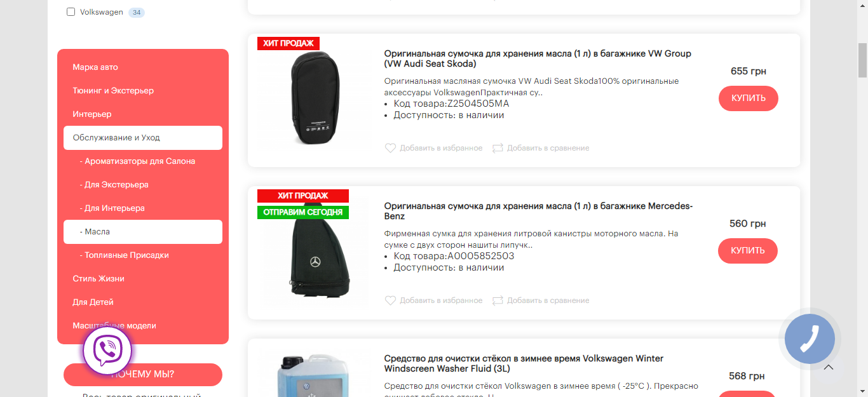This screenshot has width=868, height=397.
Task: Click heart icon for VW Group oil bag
Action: click(390, 148)
